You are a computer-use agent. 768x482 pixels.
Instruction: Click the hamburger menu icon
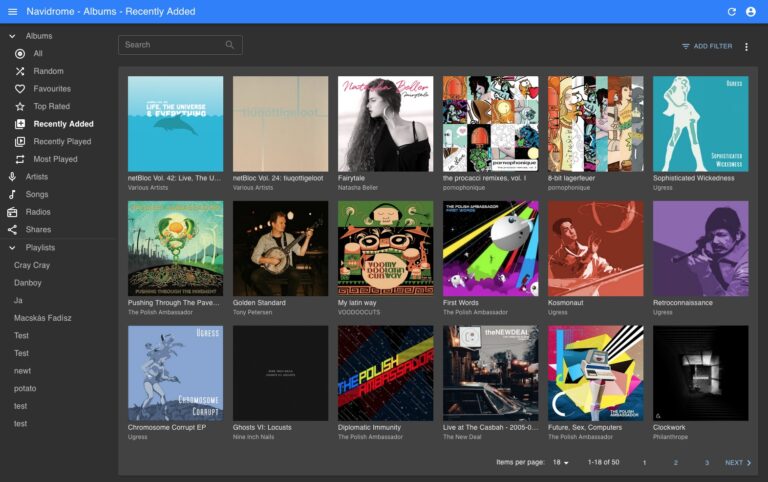[x=12, y=11]
